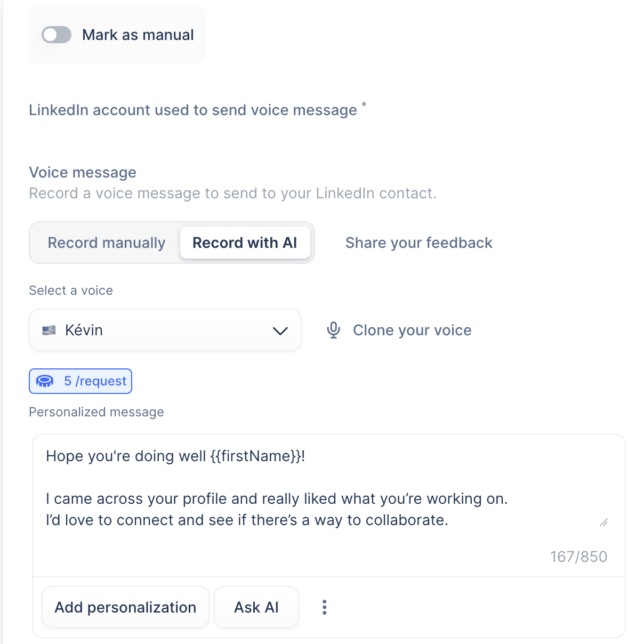This screenshot has width=644, height=644.
Task: Toggle the Mark as manual switch
Action: pyautogui.click(x=57, y=35)
